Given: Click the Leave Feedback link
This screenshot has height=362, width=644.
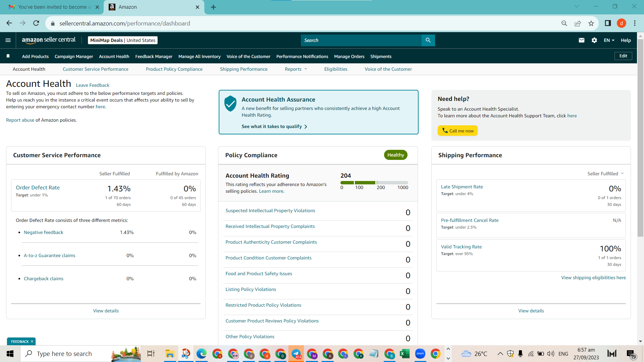Looking at the screenshot, I should coord(93,85).
